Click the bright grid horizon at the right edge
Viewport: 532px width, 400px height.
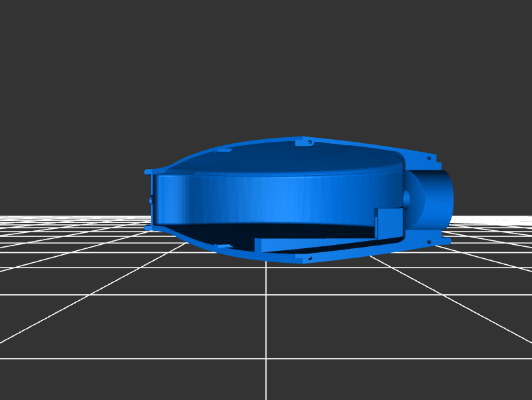[505, 218]
